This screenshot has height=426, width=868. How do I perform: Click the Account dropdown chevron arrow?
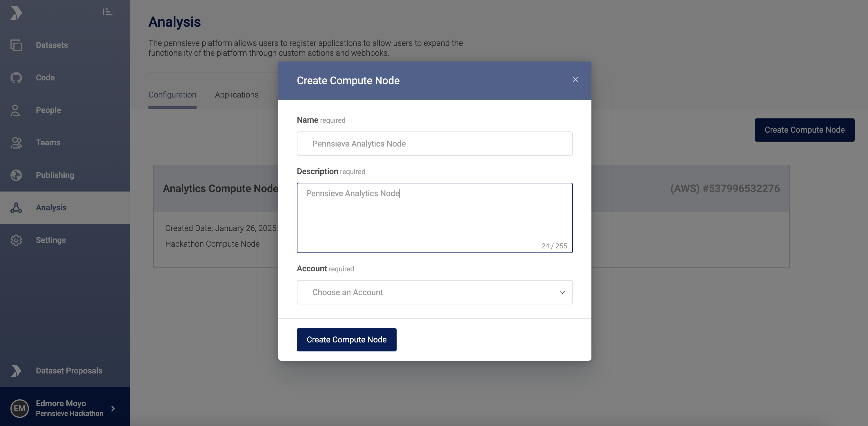pyautogui.click(x=562, y=292)
